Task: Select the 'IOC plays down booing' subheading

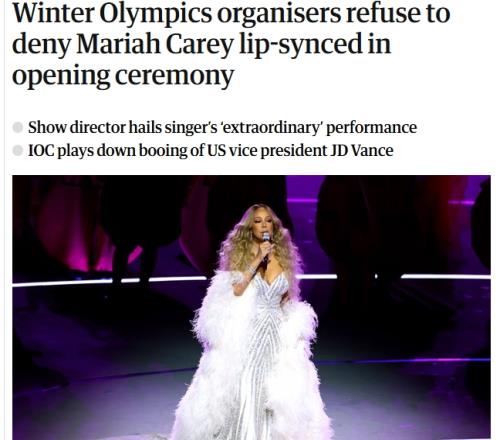Action: tap(211, 150)
